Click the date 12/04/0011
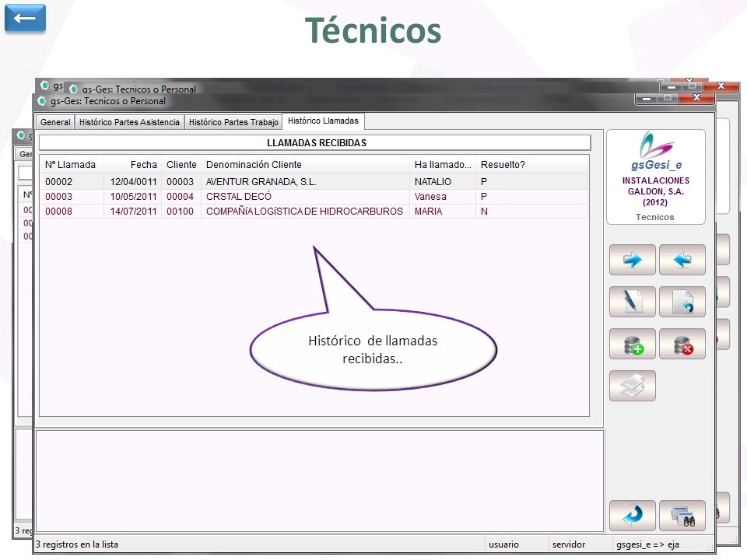The width and height of the screenshot is (747, 560). point(133,182)
